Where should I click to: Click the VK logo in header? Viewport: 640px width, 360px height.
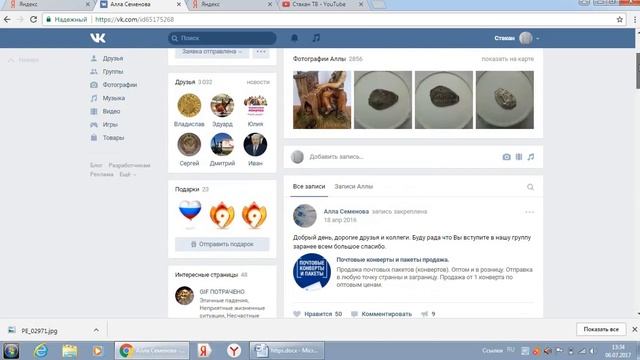[98, 38]
